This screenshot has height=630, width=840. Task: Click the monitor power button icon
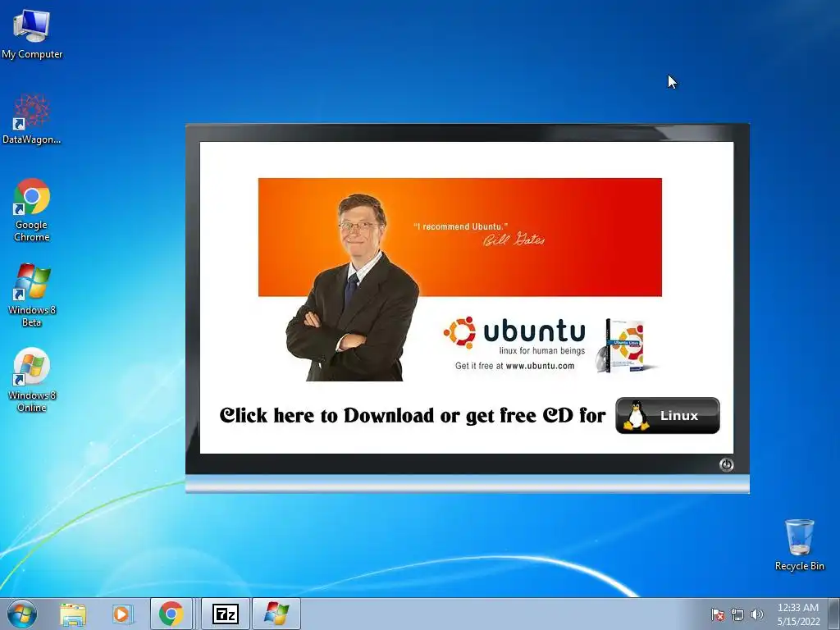tap(727, 464)
